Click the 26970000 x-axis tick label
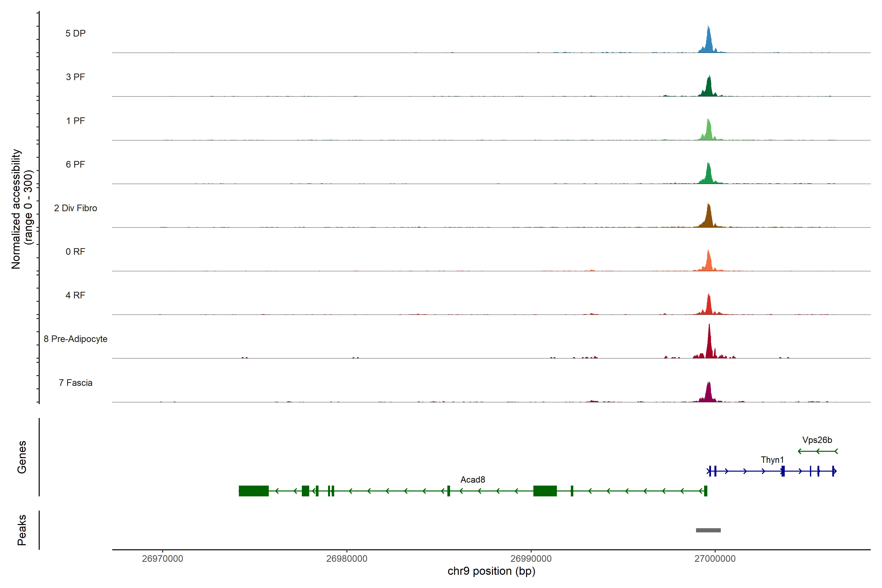882x588 pixels. tap(162, 558)
